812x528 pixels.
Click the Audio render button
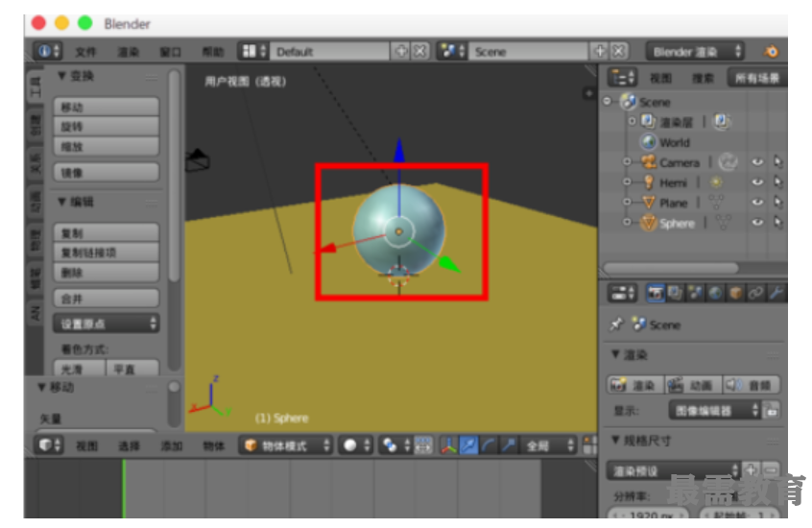751,386
